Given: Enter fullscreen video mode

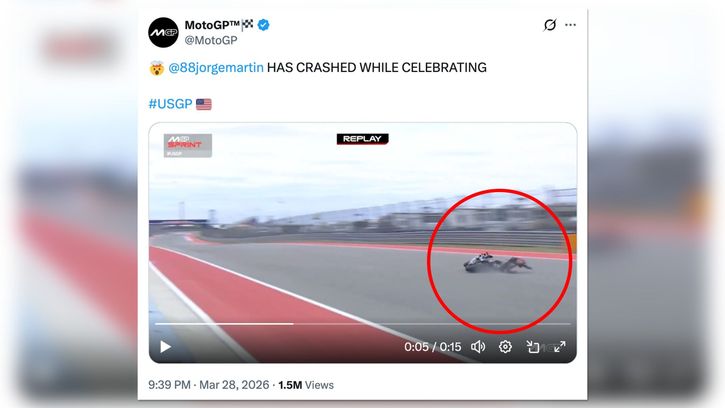Looking at the screenshot, I should pos(560,347).
